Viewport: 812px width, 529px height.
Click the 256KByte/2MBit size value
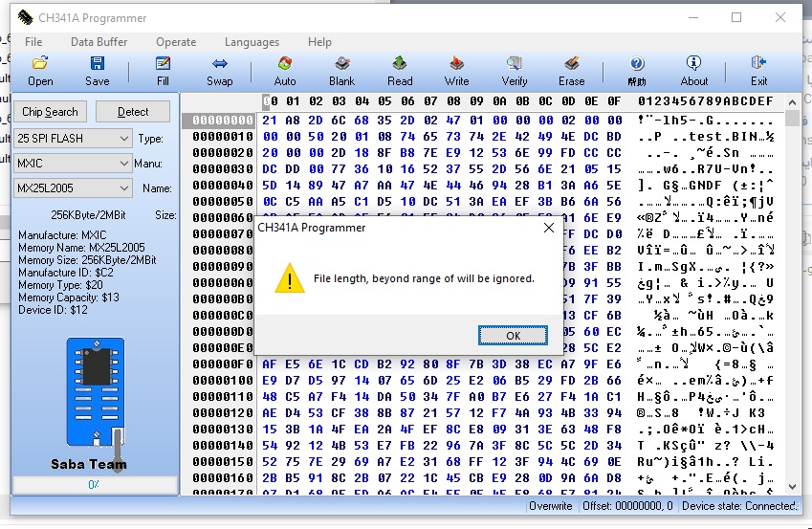click(x=88, y=215)
